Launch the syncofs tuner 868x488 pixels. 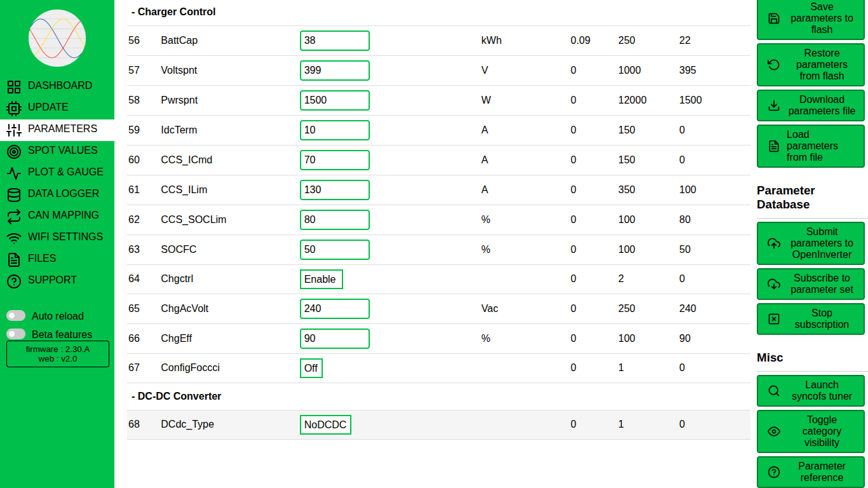click(810, 391)
